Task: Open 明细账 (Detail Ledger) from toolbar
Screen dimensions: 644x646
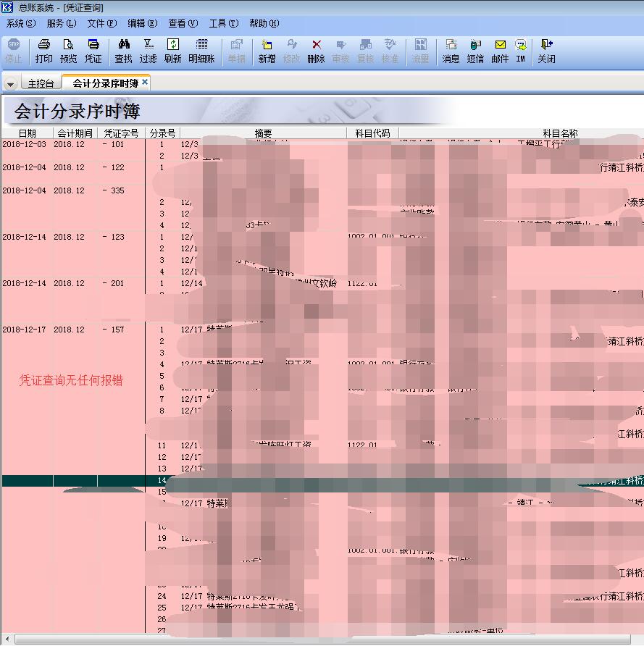Action: pyautogui.click(x=201, y=51)
